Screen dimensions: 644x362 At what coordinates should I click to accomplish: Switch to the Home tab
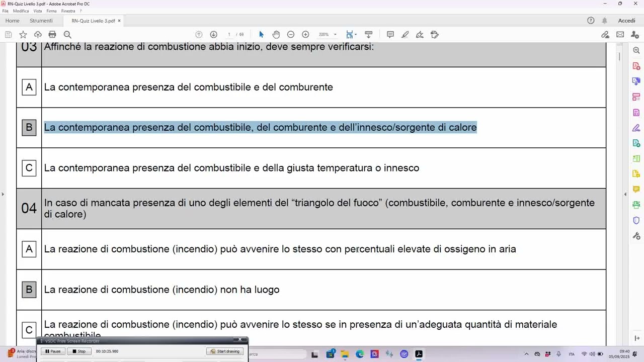click(x=12, y=21)
